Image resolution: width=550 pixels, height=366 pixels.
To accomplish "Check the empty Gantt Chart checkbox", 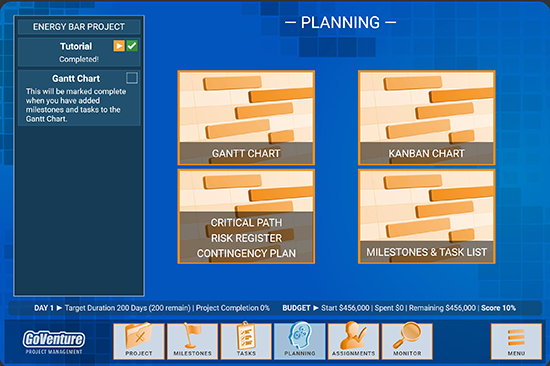I will tap(132, 78).
